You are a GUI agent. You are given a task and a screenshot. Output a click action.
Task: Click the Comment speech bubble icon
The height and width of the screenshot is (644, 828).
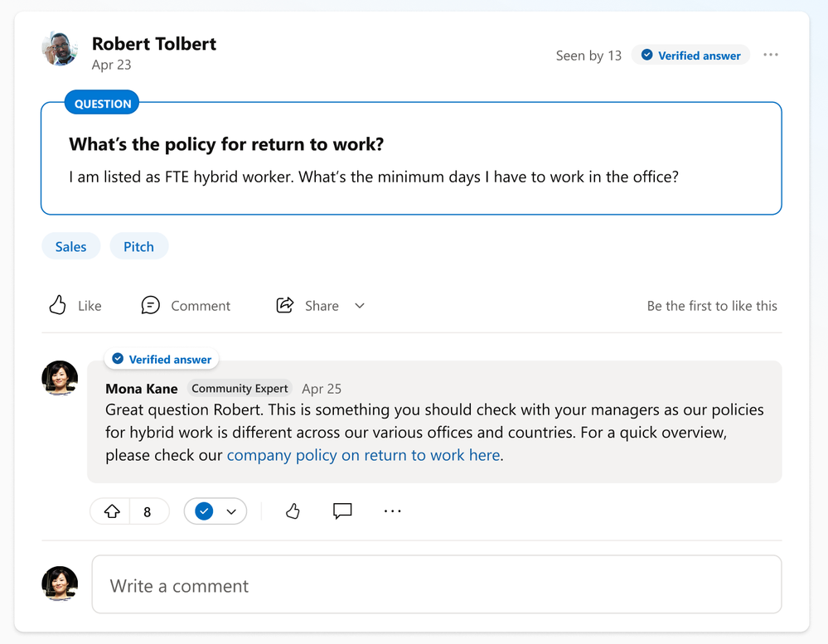point(150,306)
